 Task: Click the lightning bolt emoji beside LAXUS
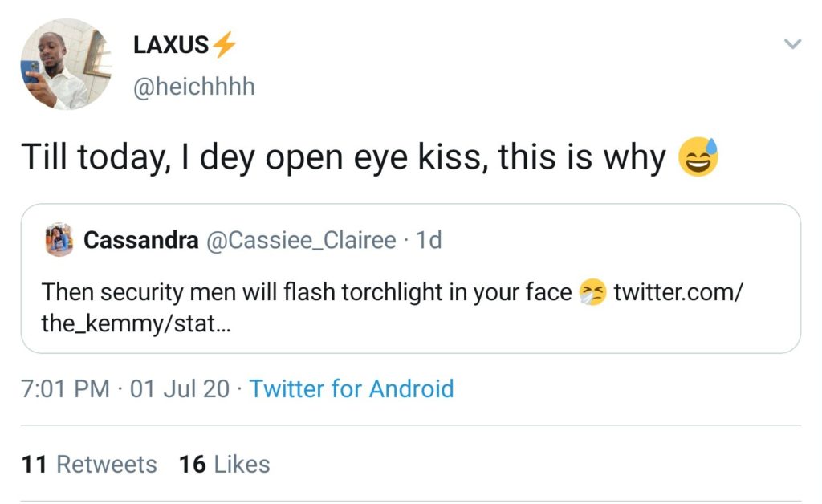click(x=224, y=46)
